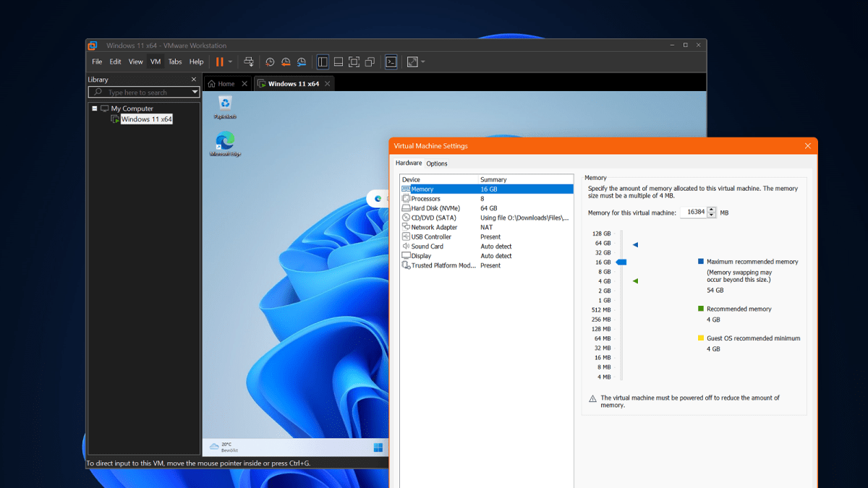Enter full screen mode for the VM
The image size is (868, 488).
tap(354, 61)
